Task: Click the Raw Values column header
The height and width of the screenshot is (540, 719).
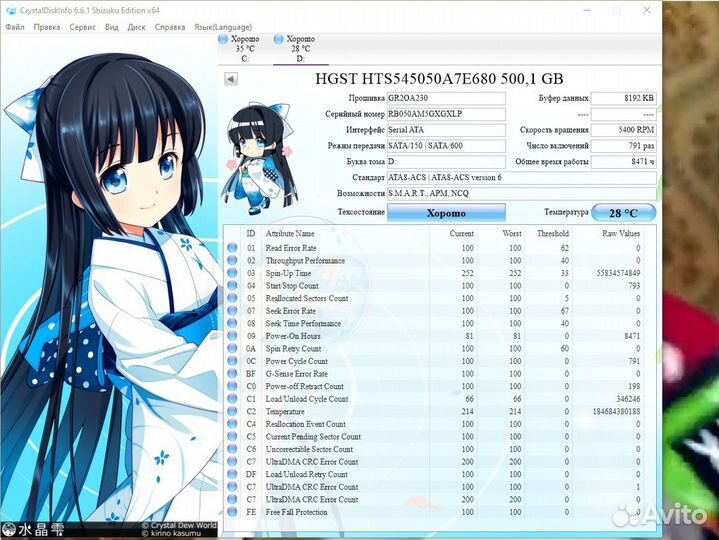Action: [621, 234]
